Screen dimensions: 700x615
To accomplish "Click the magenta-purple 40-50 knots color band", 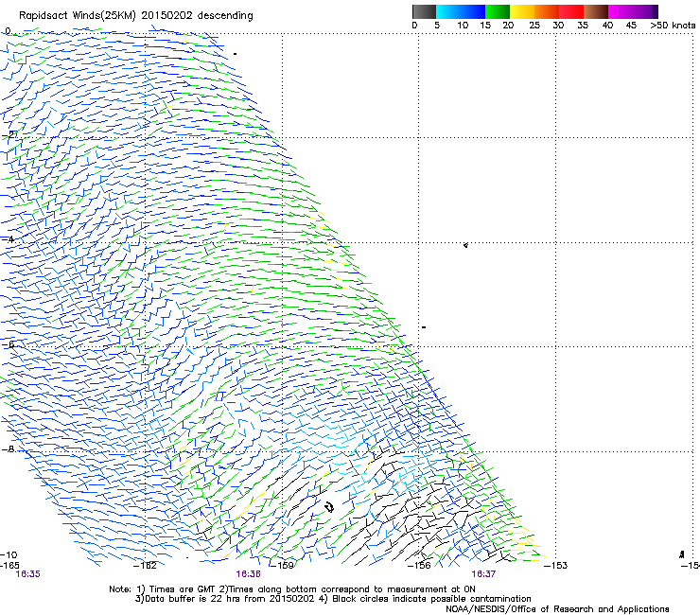I will [633, 11].
